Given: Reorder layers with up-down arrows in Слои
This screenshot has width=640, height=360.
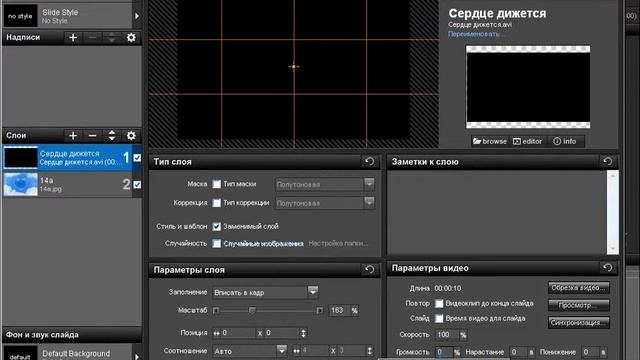Looking at the screenshot, I should tap(112, 136).
